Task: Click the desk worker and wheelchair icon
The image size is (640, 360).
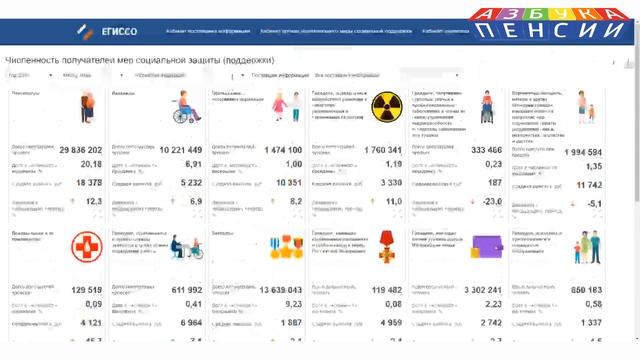Action: [187, 247]
